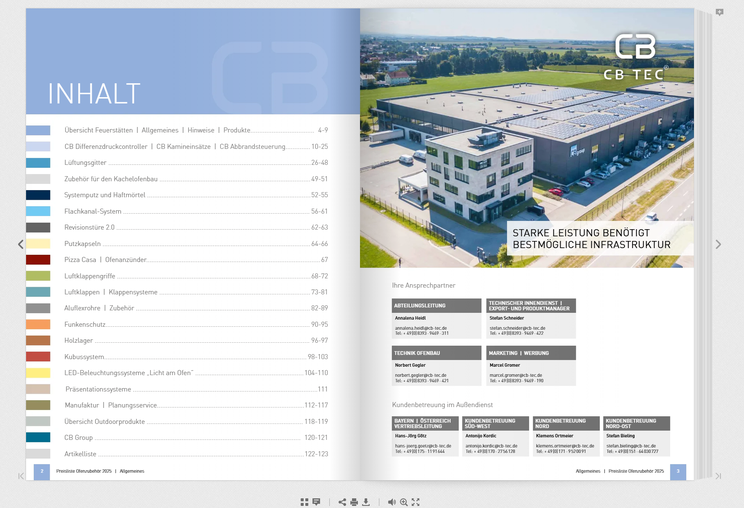744x508 pixels.
Task: Click the yellow LED-Beleuchtungssysteme color swatch
Action: tap(38, 373)
